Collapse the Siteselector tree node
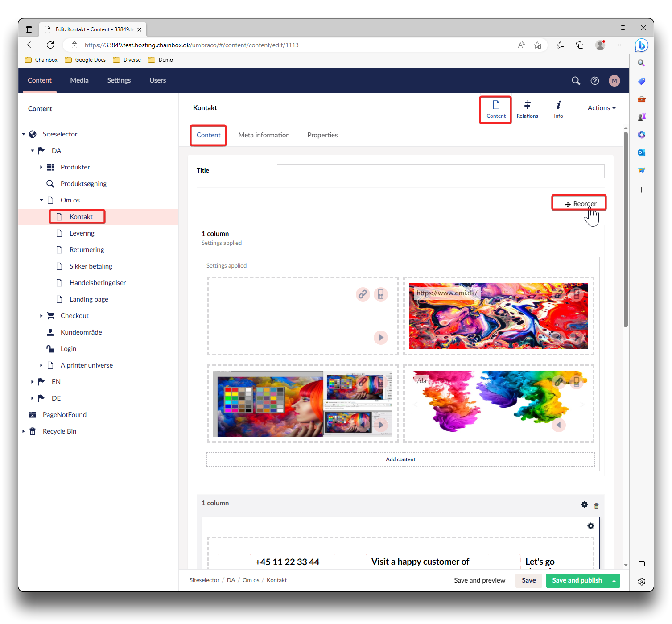Image resolution: width=672 pixels, height=624 pixels. point(24,134)
